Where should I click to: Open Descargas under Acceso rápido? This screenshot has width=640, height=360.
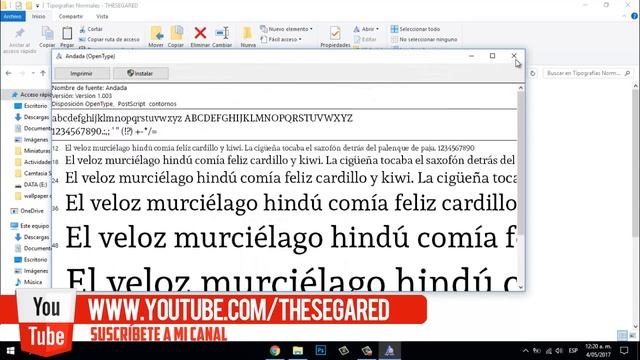point(32,117)
